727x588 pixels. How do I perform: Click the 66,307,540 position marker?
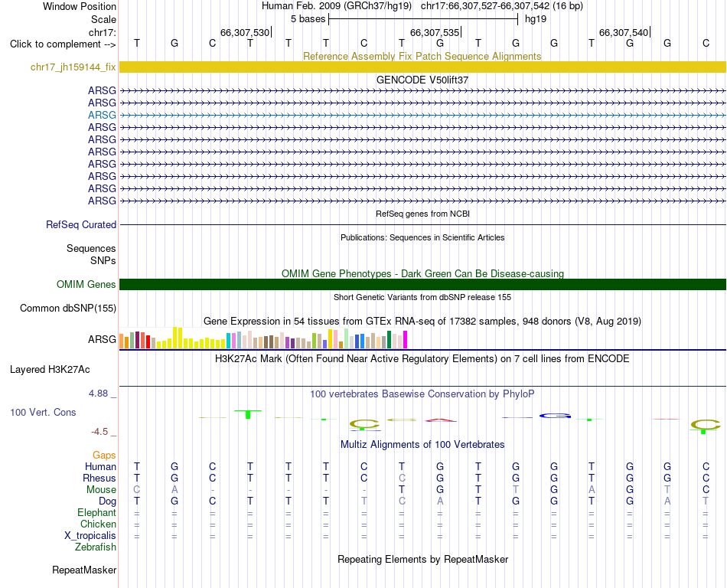(624, 32)
